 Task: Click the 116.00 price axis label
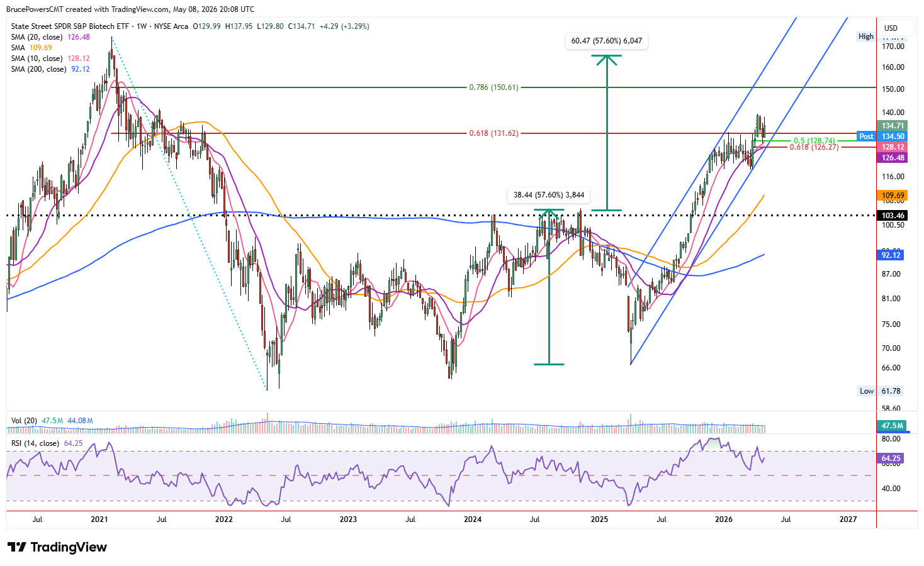coord(893,177)
